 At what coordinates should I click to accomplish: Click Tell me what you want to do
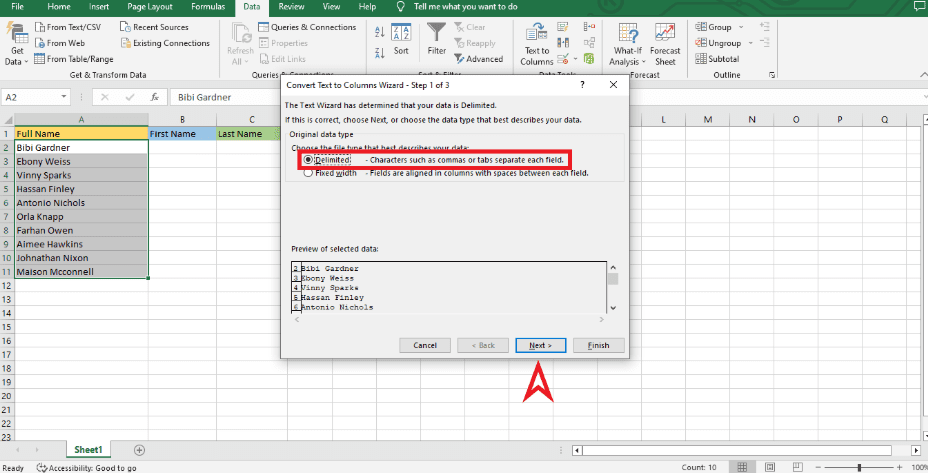click(465, 7)
